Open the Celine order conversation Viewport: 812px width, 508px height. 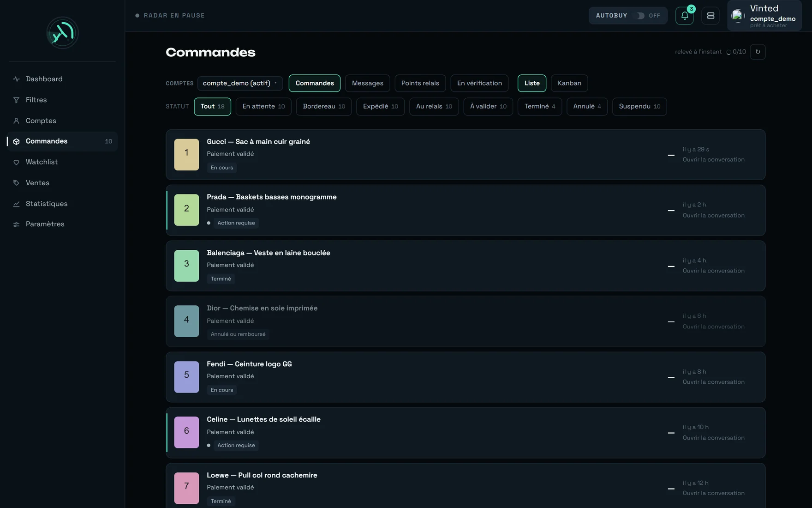tap(714, 438)
